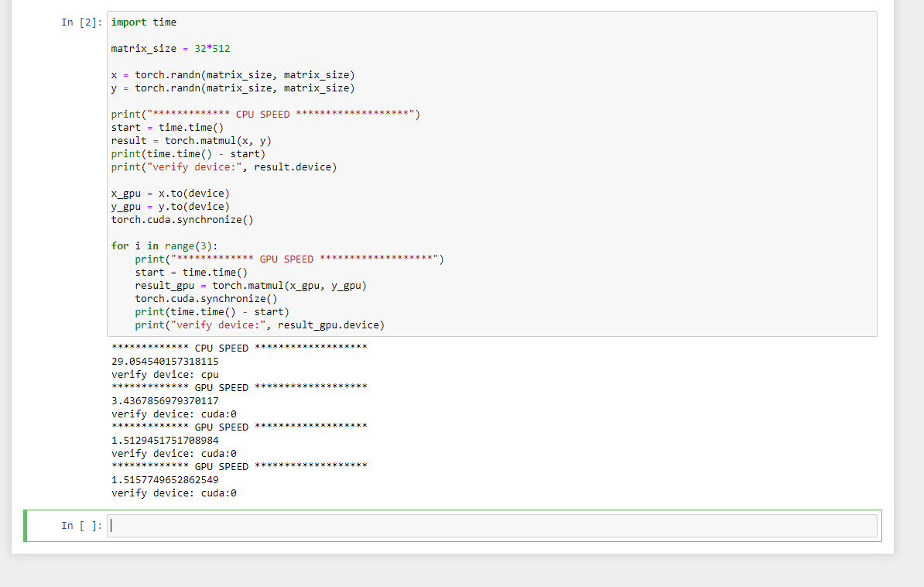Click the 'In [2]:' cell prompt
This screenshot has height=587, width=924.
click(x=81, y=22)
